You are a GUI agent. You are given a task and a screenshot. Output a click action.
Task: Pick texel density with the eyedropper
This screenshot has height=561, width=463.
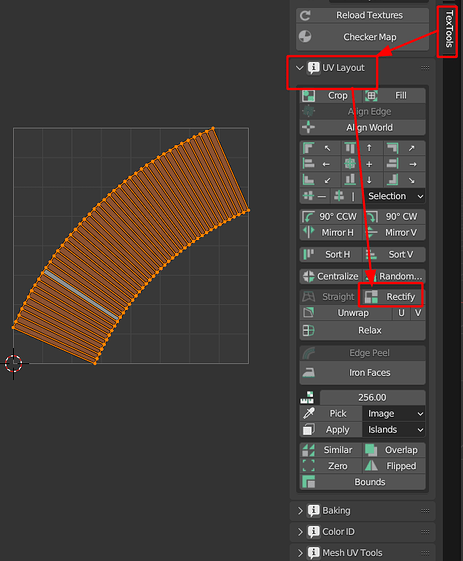[331, 414]
